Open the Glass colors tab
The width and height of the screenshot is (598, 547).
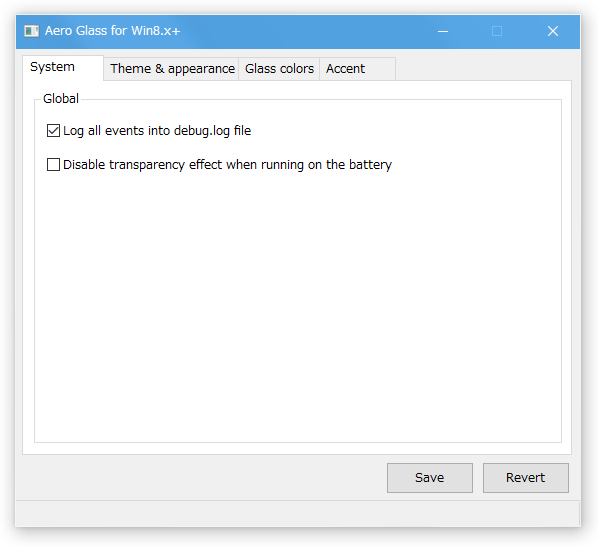coord(279,69)
